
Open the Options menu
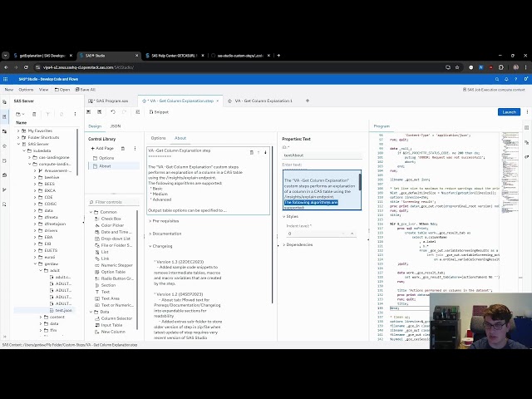coord(26,90)
